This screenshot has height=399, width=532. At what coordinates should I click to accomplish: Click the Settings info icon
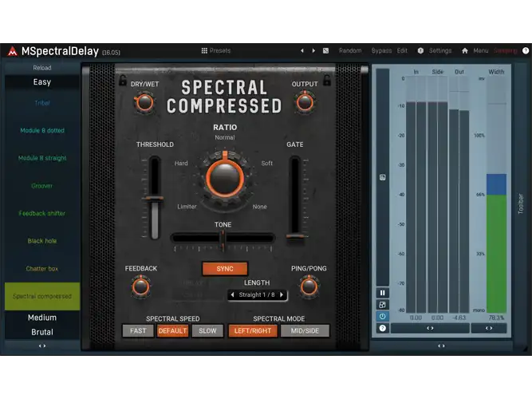pos(420,50)
